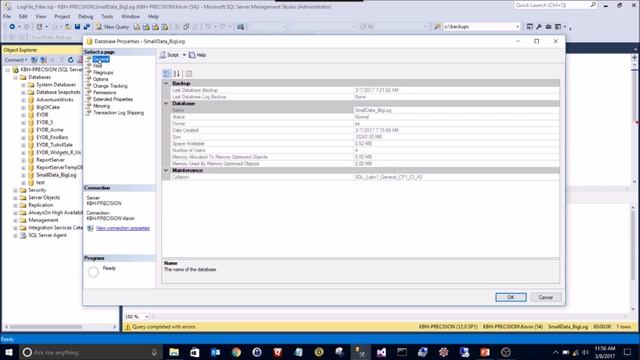Select the Options page

[x=100, y=79]
